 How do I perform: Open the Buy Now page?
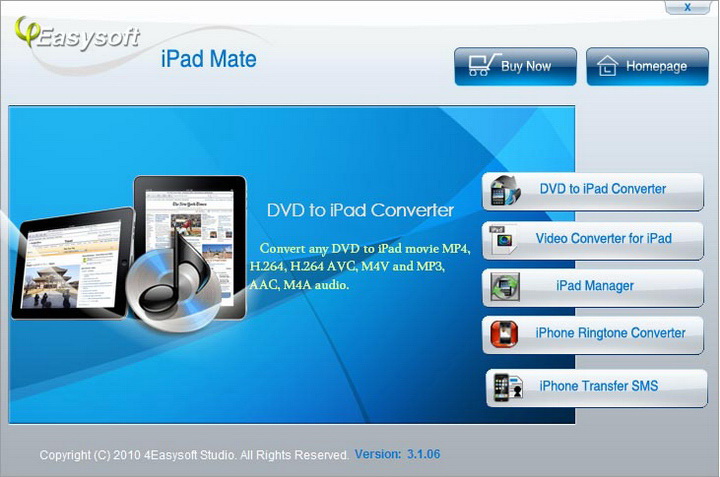coord(515,66)
